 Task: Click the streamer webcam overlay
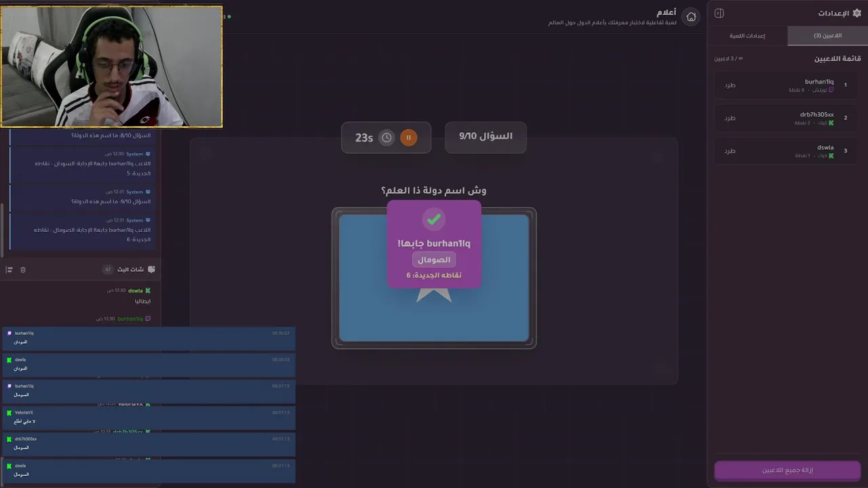click(111, 66)
